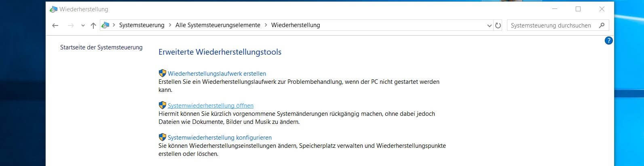Viewport: 644px width, 166px height.
Task: Open Systemwiederherstellung öffnen link
Action: click(x=211, y=106)
